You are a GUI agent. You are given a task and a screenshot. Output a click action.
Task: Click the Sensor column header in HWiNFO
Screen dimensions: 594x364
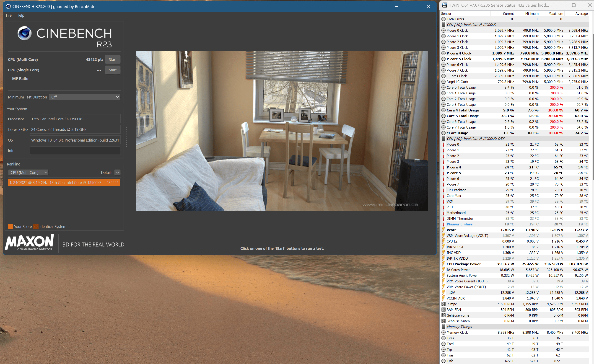click(x=465, y=14)
